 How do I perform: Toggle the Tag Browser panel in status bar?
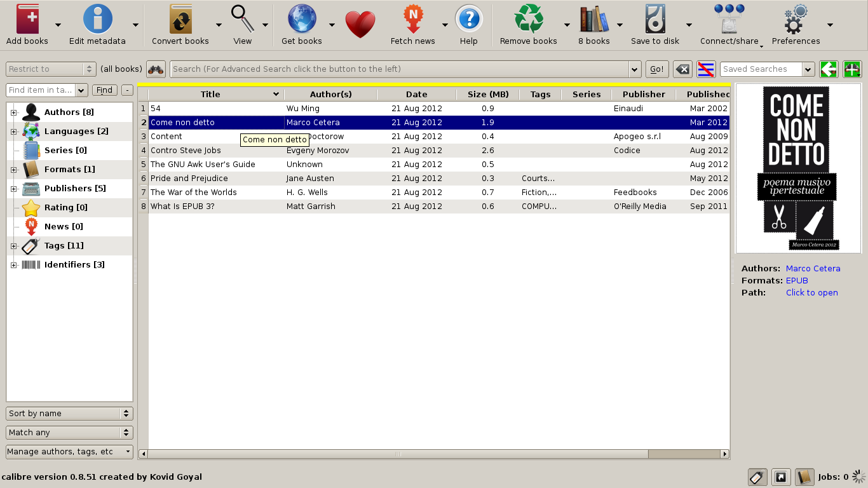757,477
